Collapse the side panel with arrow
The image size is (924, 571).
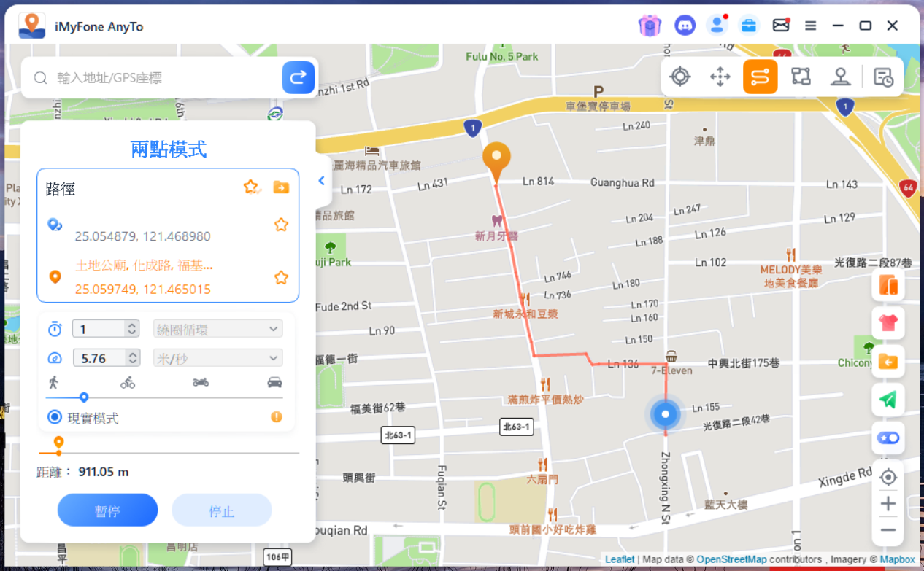[321, 181]
